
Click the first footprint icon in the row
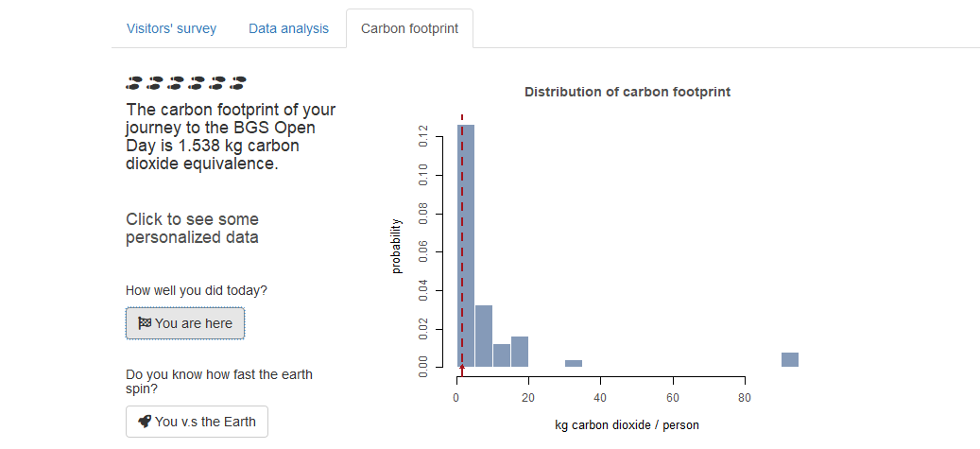[134, 83]
